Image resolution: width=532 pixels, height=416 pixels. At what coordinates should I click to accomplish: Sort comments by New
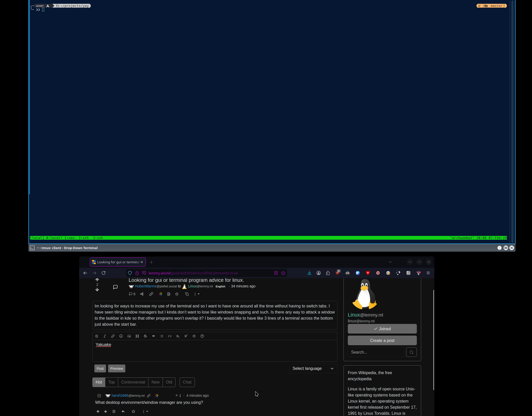point(156,382)
